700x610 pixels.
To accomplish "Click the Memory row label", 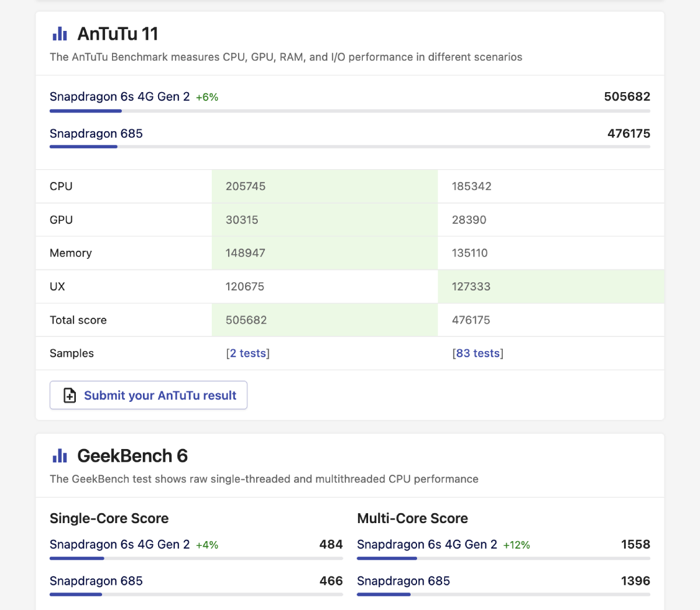I will [71, 253].
